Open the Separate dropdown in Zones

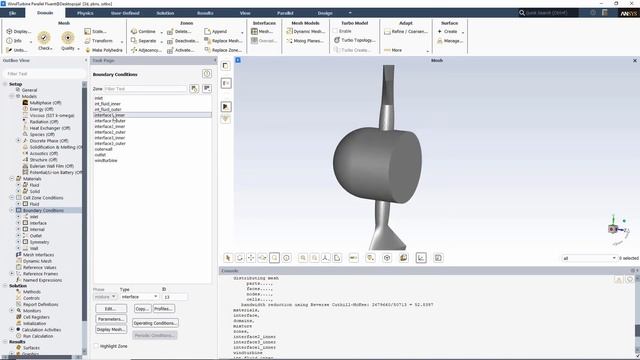[x=162, y=41]
